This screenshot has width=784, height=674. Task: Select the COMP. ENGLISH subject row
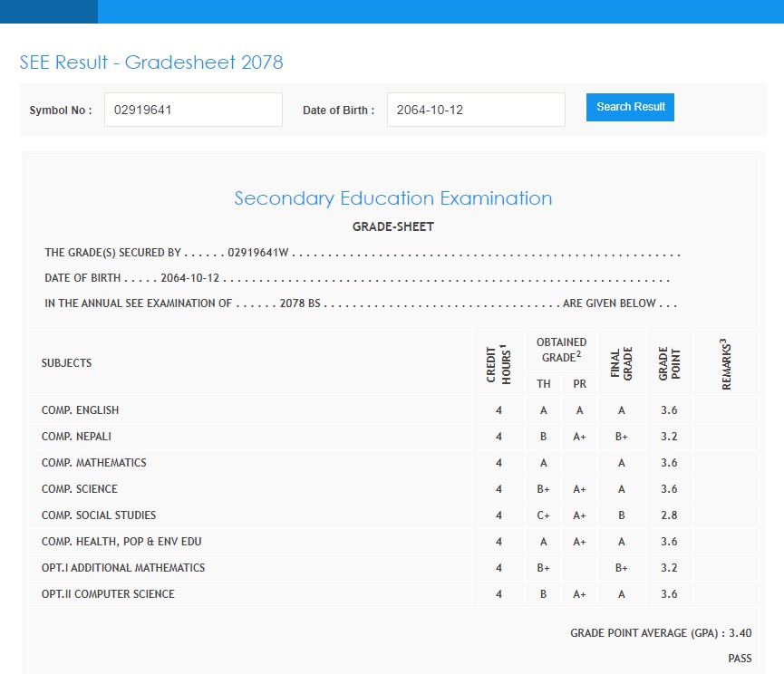pos(80,410)
